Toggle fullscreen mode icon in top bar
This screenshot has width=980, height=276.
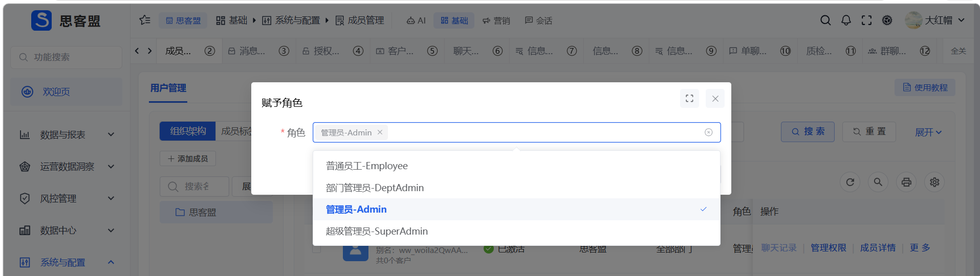point(866,20)
